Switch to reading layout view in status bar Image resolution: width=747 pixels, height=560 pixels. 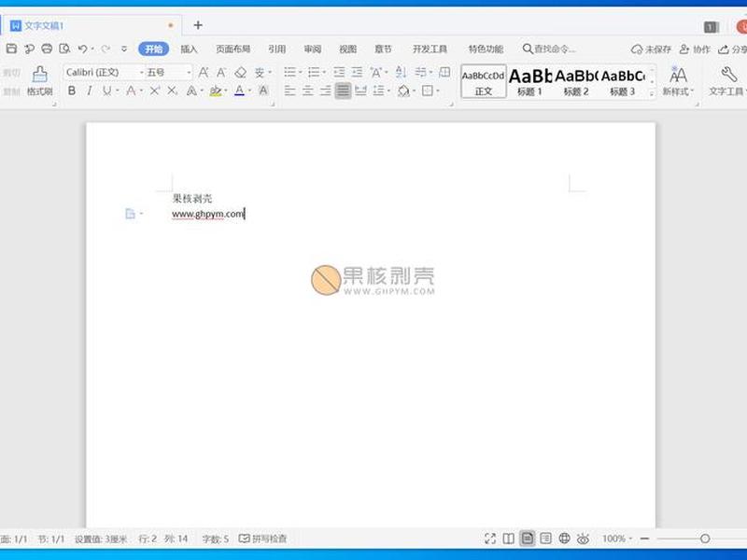(508, 539)
